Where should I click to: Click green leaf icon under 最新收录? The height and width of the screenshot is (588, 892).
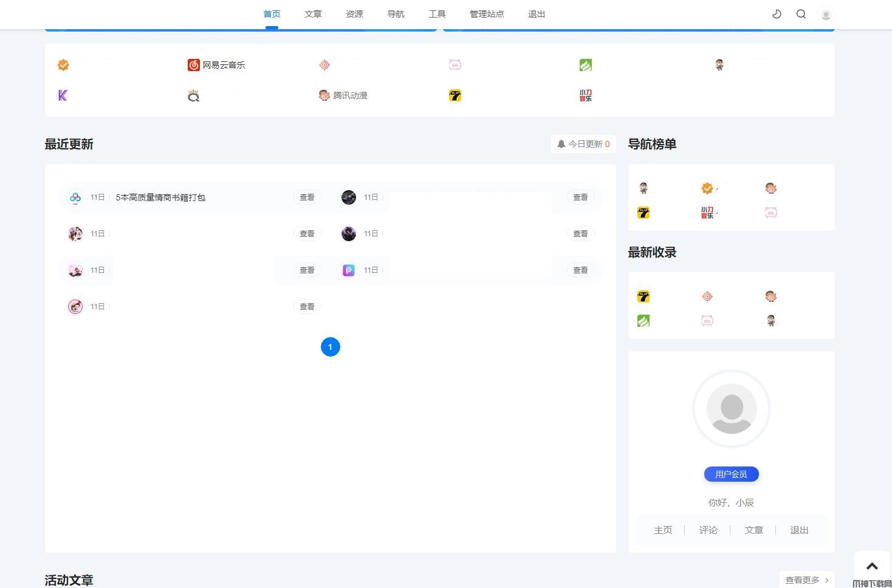click(643, 321)
